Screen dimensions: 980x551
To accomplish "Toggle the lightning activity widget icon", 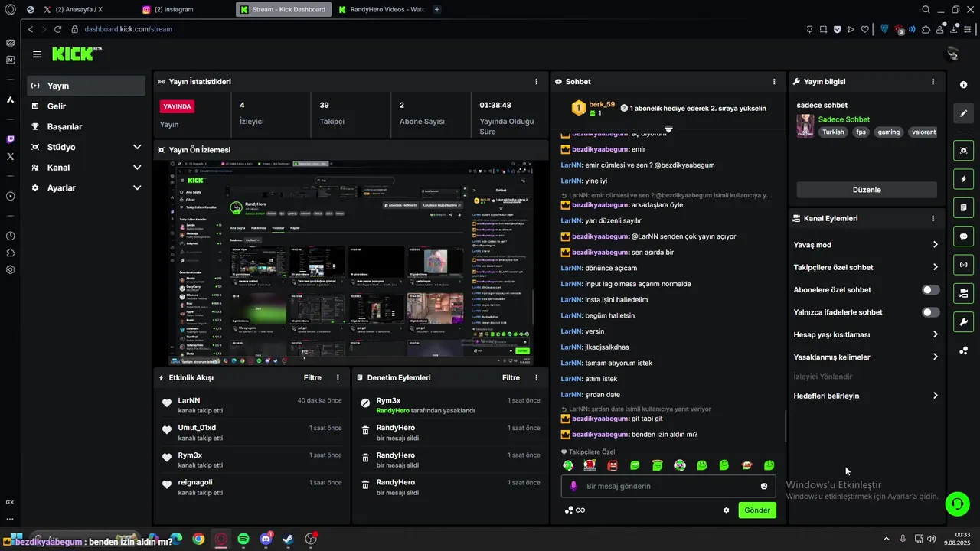I will point(963,179).
